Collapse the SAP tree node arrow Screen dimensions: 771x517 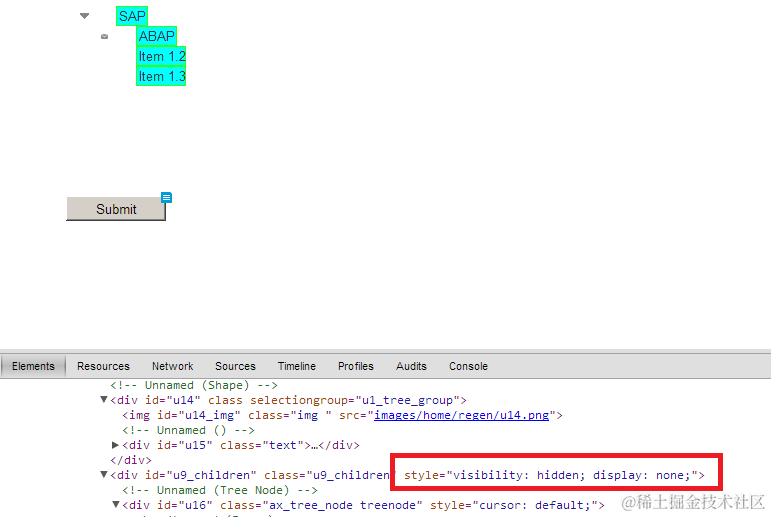tap(85, 16)
